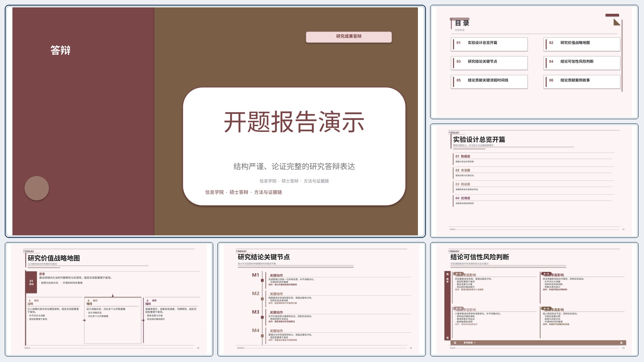Click the 答辩 text on the dark red panel
The width and height of the screenshot is (644, 362).
(x=60, y=50)
